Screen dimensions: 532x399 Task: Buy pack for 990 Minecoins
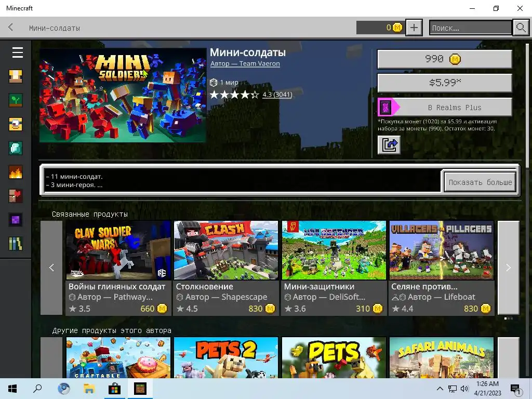445,59
